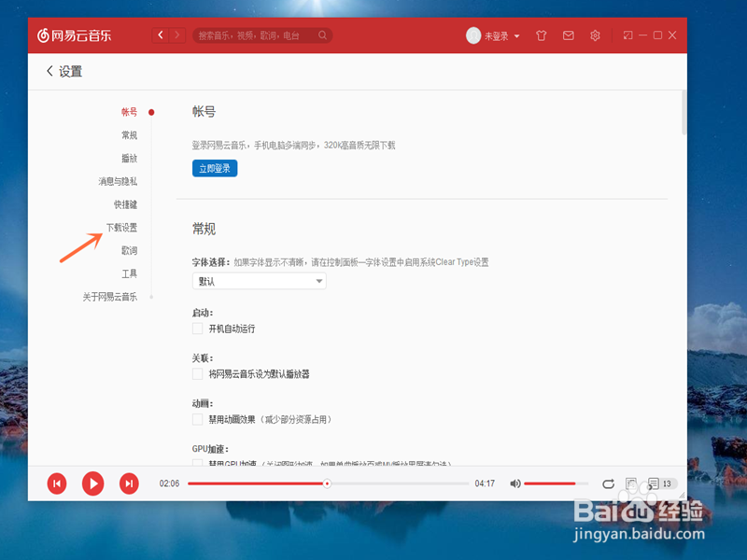Open the playlist icon showing 13
The image size is (747, 560).
(660, 483)
